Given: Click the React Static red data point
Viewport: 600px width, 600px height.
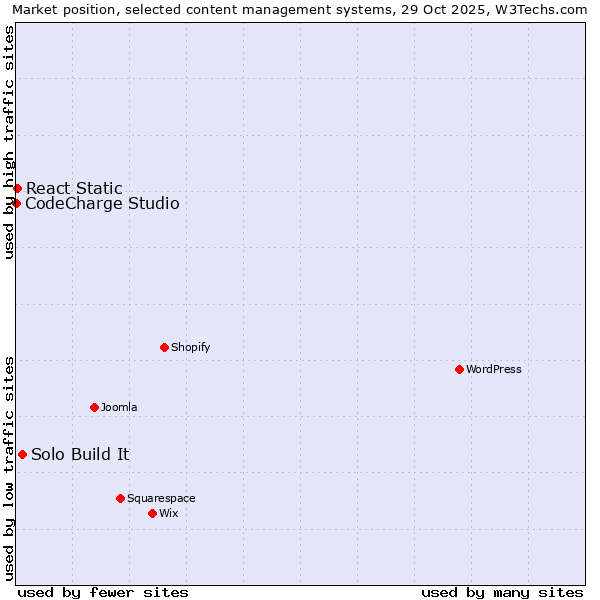Looking at the screenshot, I should click(17, 188).
